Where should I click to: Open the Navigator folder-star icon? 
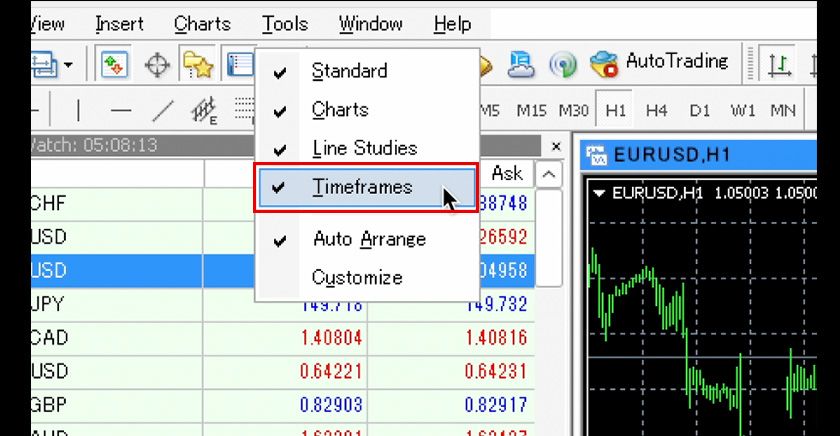[197, 66]
